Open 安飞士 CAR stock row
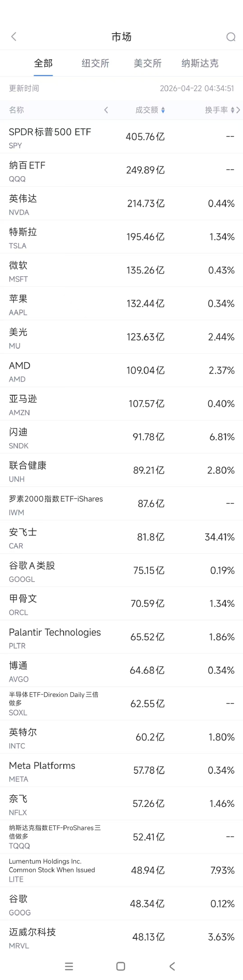Screen dimensions: 243x980 click(121, 537)
